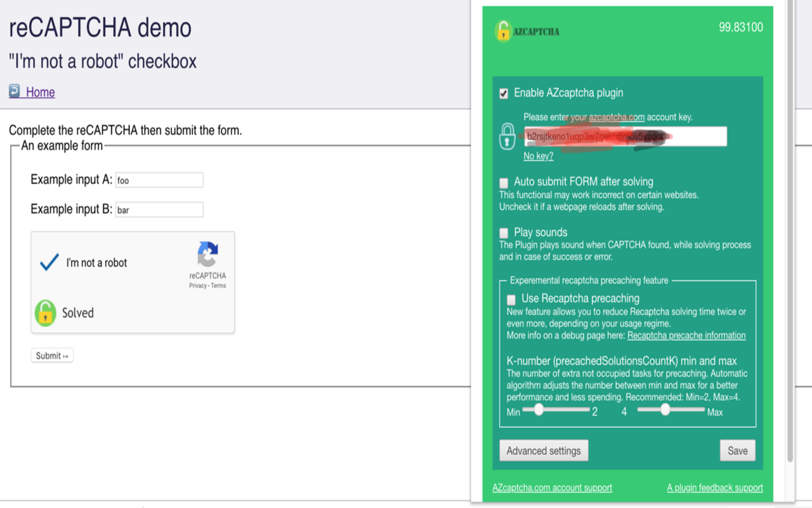Open A plugin feedback support link
The width and height of the screenshot is (812, 508).
[715, 488]
